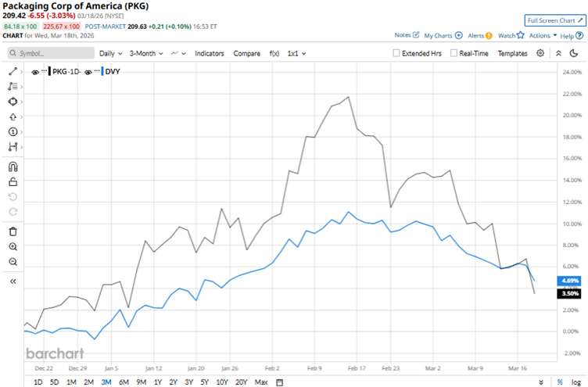Open the chart type line dropdown
Viewport: 588px width, 387px height.
178,54
